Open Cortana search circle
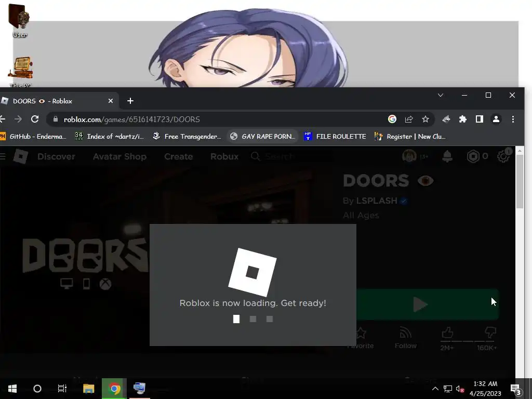Viewport: 532px width, 399px height. 37,389
